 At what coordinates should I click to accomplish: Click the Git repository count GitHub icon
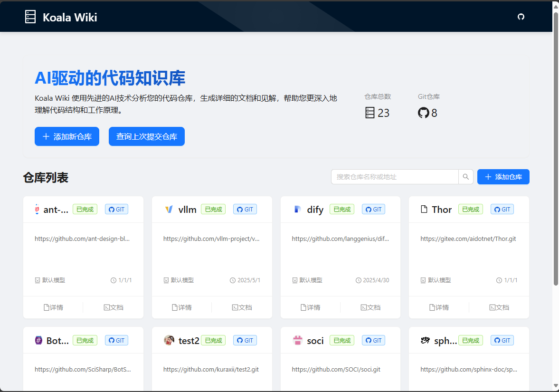point(423,113)
